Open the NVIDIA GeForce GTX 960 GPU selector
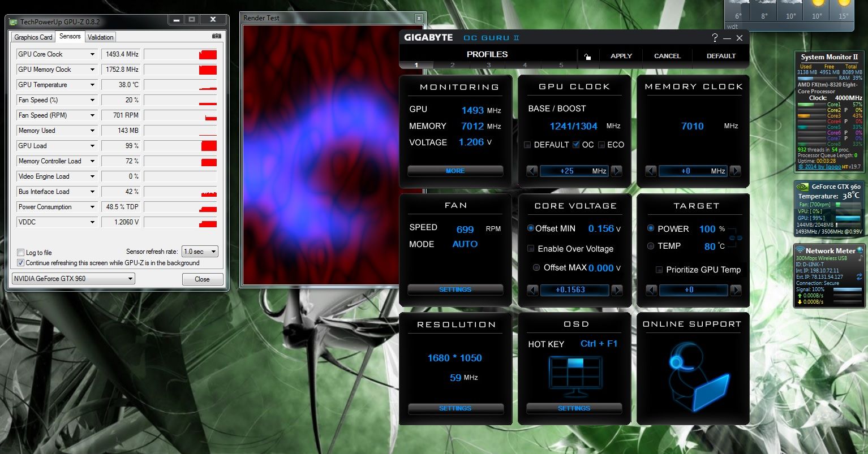The image size is (868, 454). pyautogui.click(x=74, y=279)
